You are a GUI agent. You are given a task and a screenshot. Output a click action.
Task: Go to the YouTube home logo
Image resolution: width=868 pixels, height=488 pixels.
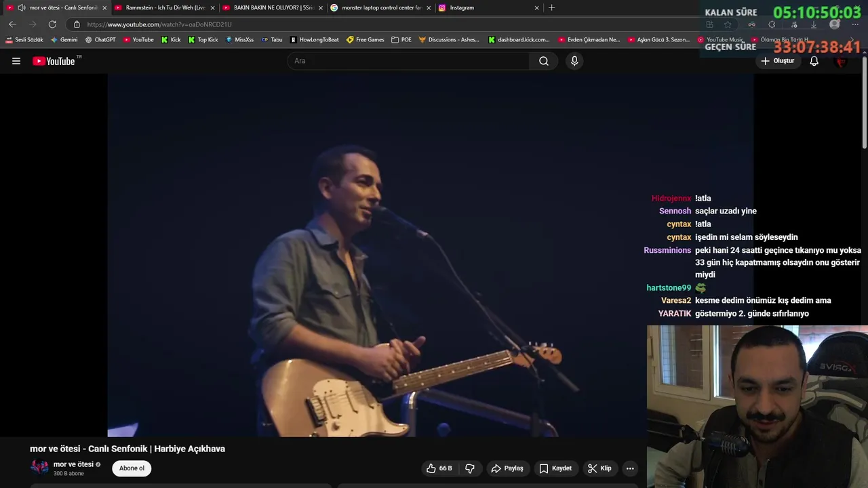click(x=54, y=61)
